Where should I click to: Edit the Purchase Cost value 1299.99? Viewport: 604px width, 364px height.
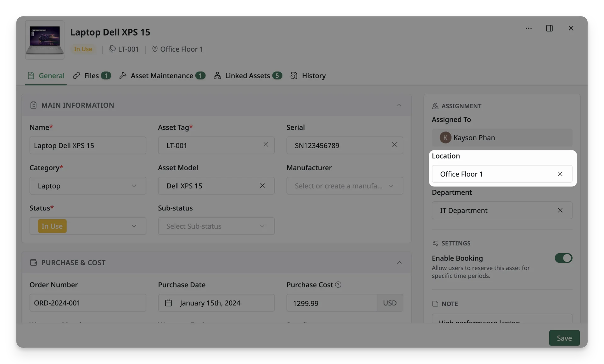click(332, 303)
